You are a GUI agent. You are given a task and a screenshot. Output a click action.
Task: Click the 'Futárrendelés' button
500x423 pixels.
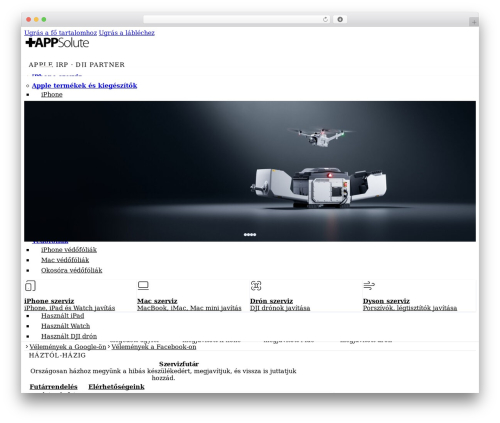(53, 387)
